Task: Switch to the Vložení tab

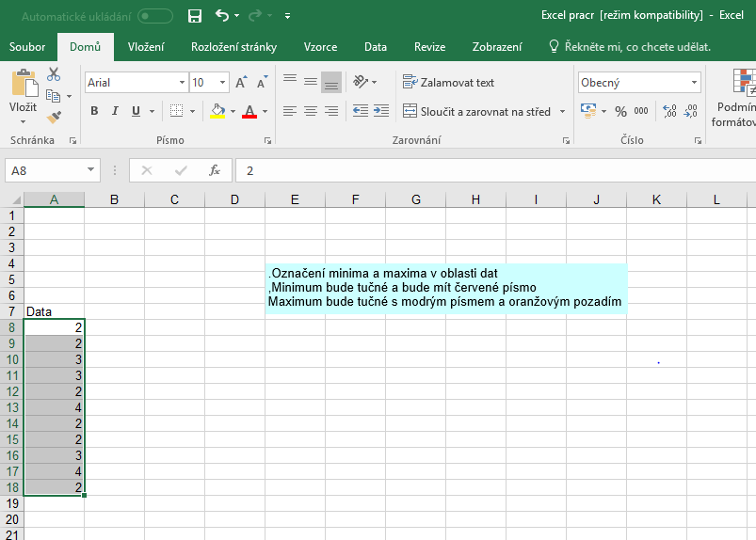Action: [x=146, y=47]
